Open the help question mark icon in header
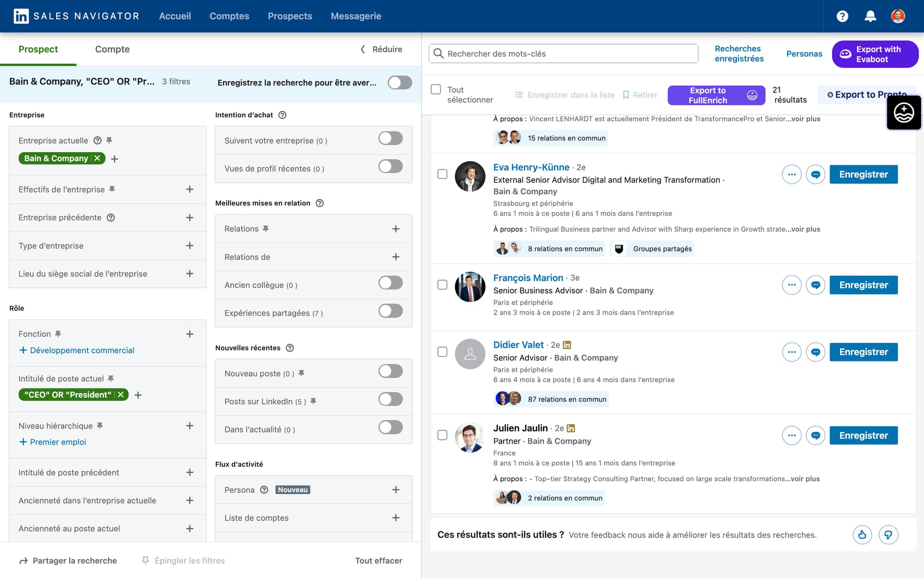The height and width of the screenshot is (579, 924). point(842,16)
